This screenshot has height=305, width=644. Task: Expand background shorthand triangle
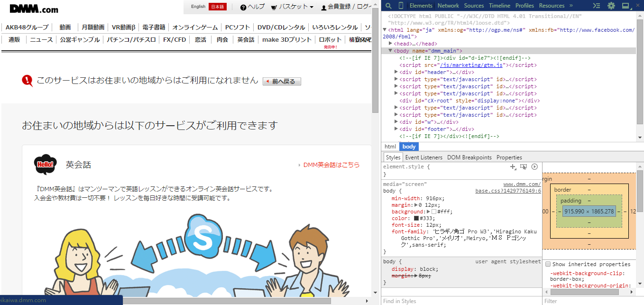428,212
